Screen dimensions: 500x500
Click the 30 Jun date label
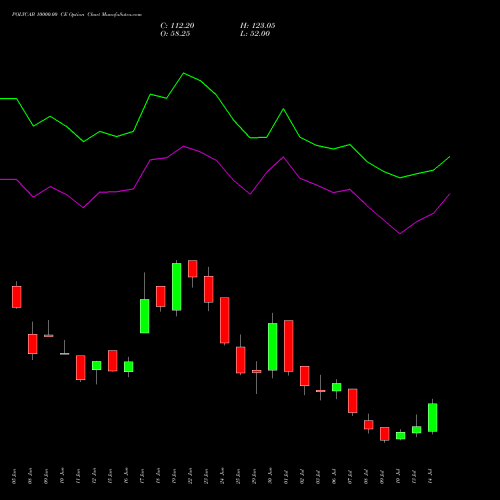(270, 476)
